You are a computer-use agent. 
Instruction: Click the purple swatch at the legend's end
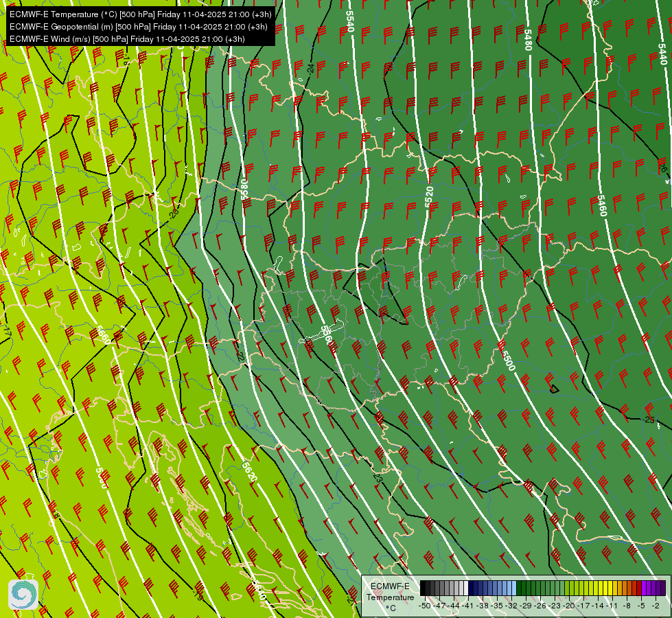[x=663, y=588]
